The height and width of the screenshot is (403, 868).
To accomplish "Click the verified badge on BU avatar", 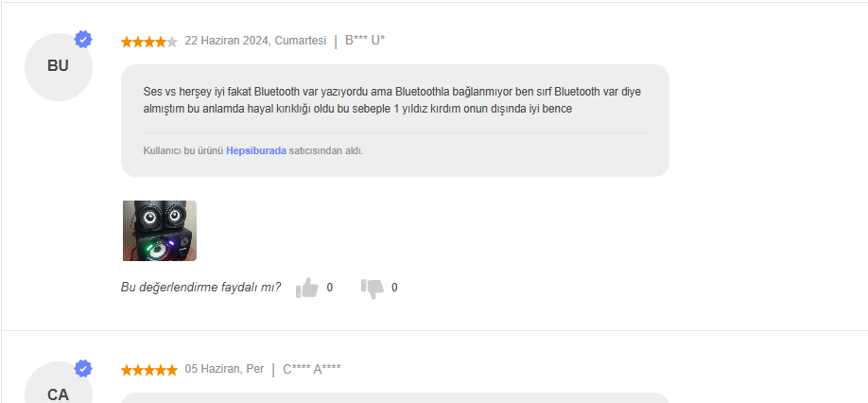I will click(83, 40).
